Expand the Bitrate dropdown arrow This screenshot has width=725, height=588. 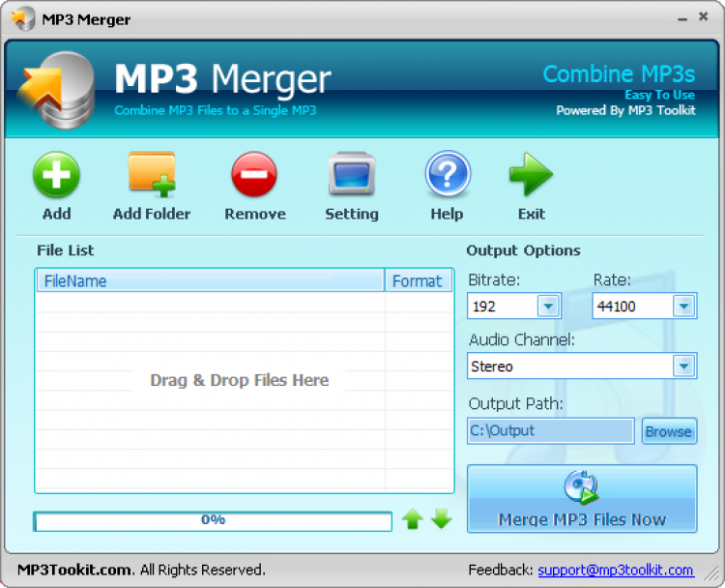point(548,306)
